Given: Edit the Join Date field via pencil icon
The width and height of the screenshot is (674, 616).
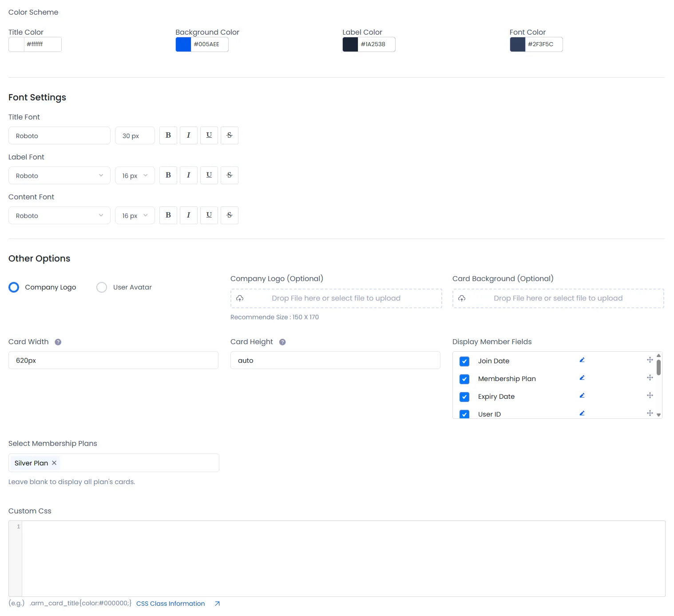Looking at the screenshot, I should click(x=582, y=360).
